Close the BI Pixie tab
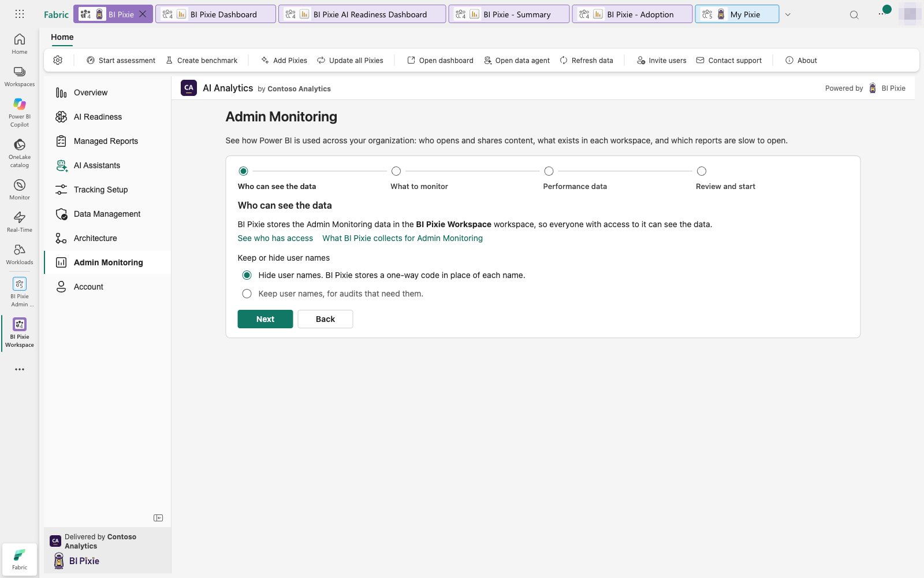This screenshot has width=924, height=578. click(143, 14)
